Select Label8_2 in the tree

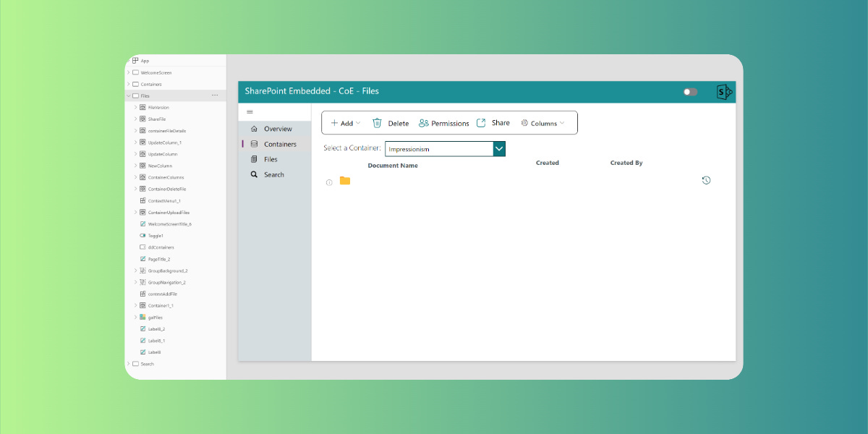[157, 328]
